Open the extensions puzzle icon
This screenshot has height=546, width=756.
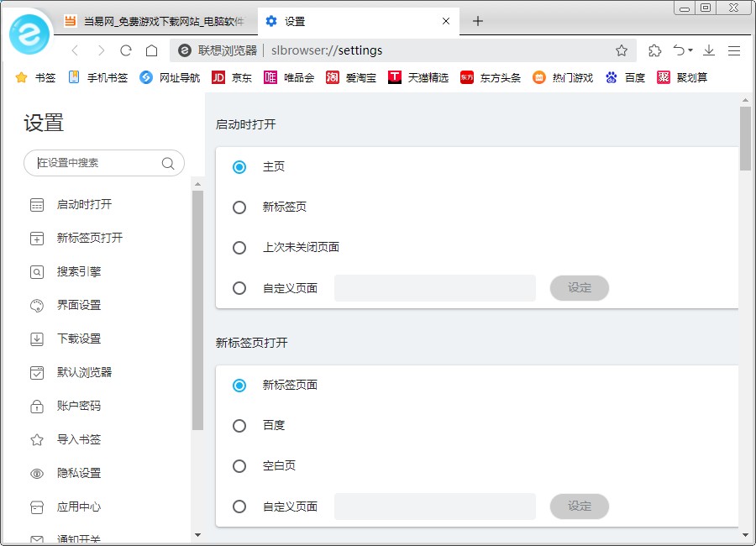[655, 50]
